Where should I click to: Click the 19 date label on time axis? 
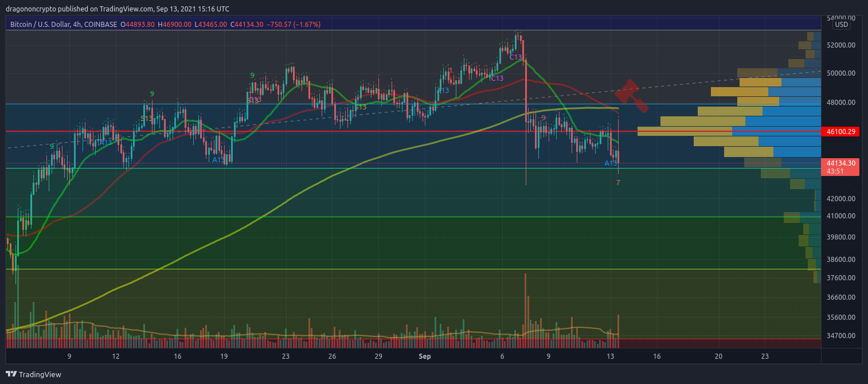tap(224, 356)
